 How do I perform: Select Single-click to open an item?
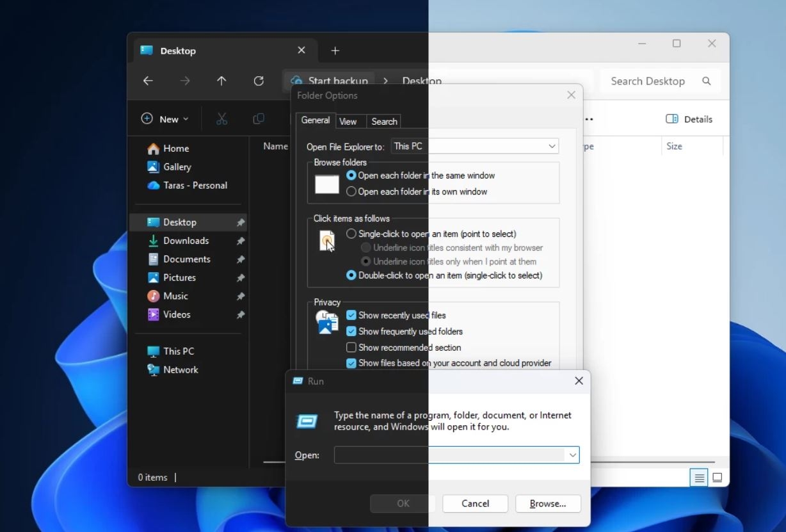point(431,234)
